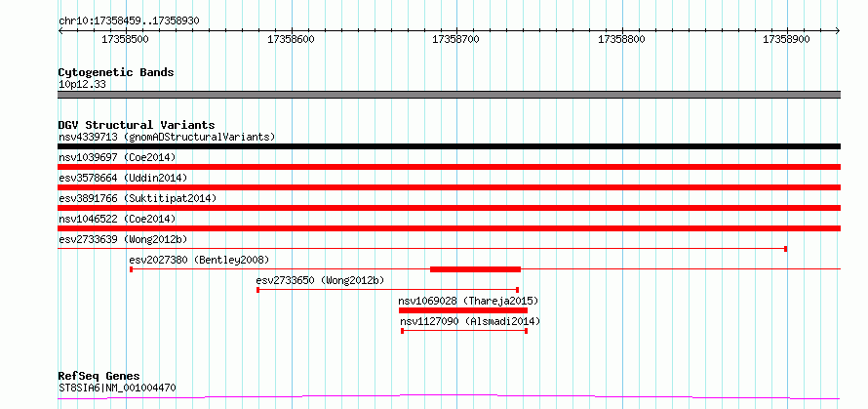The width and height of the screenshot is (868, 409).
Task: Click ruler position 17358800
Action: click(621, 39)
